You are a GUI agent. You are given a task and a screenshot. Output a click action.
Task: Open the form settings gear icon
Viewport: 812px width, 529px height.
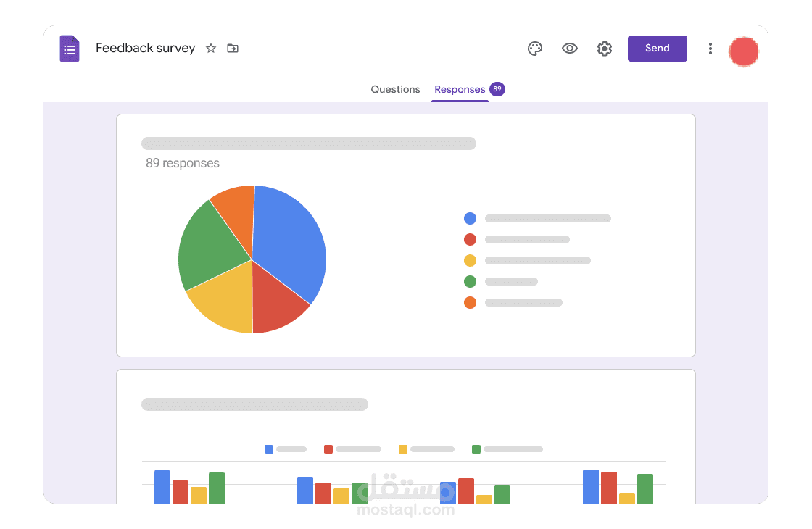click(x=605, y=49)
